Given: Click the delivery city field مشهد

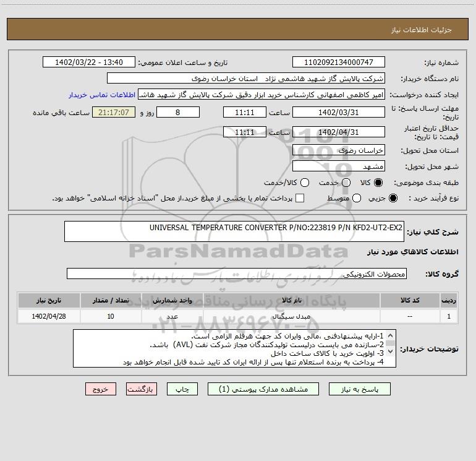Looking at the screenshot, I should pos(339,166).
